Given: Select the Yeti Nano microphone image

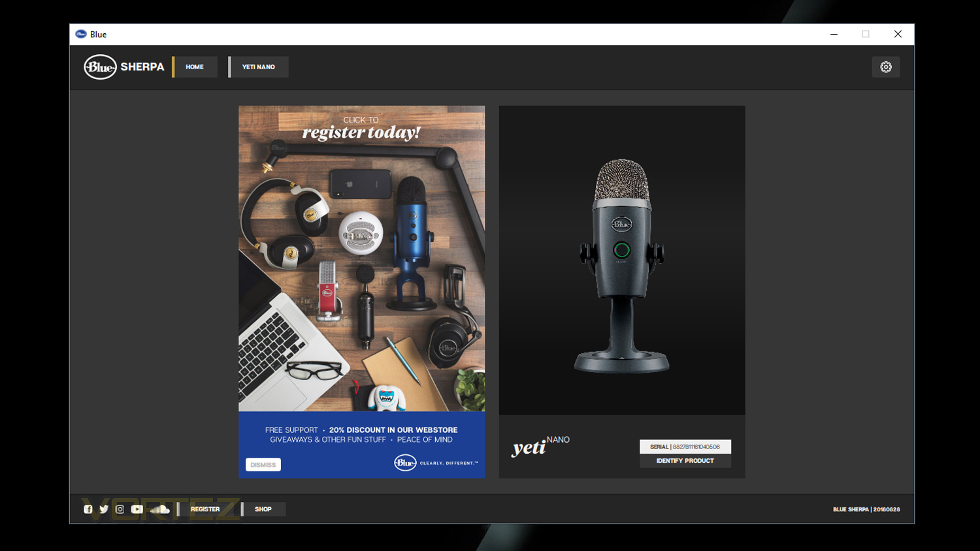Looking at the screenshot, I should pyautogui.click(x=622, y=260).
